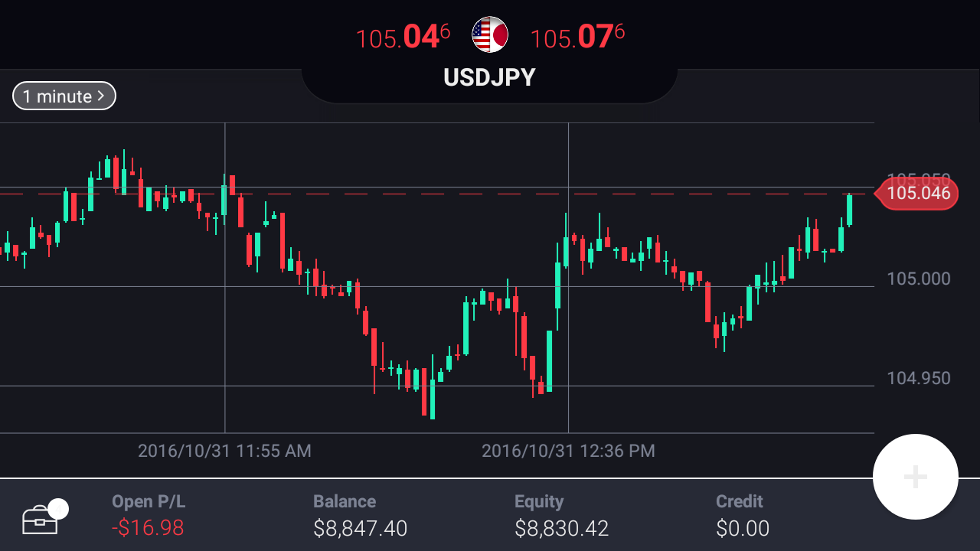Tap the US/Japan flag currency pair icon

pos(490,34)
